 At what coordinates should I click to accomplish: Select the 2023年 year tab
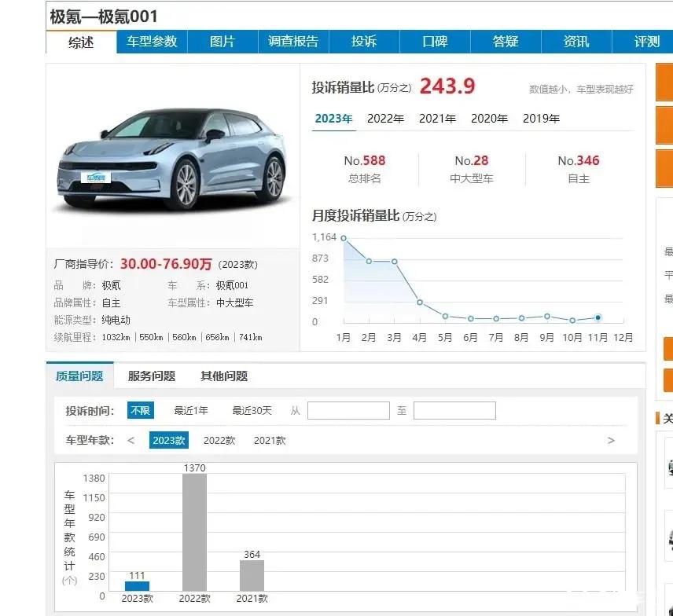point(333,119)
